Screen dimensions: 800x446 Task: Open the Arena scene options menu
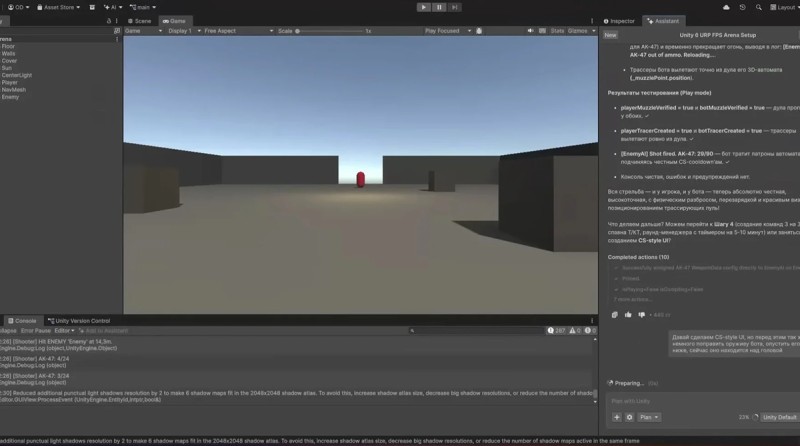117,39
